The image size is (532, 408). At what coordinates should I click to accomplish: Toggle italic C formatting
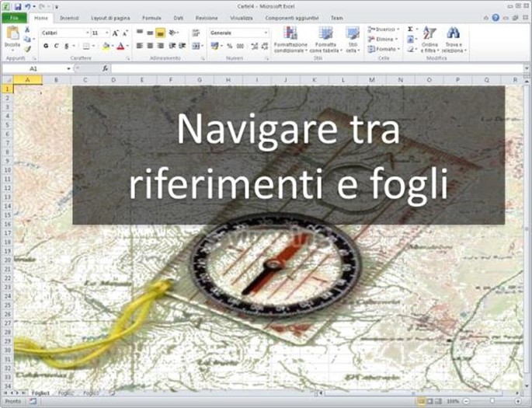click(x=56, y=46)
